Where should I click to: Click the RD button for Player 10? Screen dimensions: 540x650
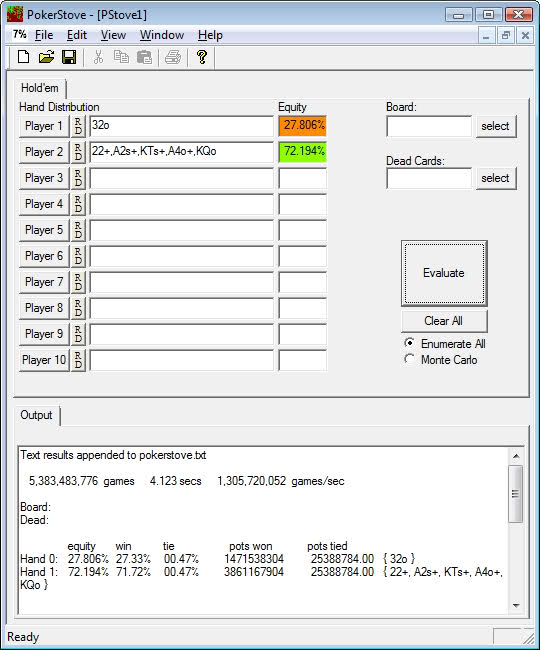click(x=78, y=360)
